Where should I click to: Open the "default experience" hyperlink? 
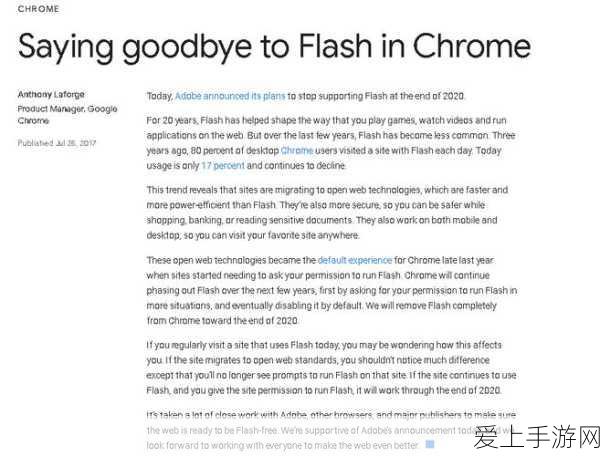point(355,260)
